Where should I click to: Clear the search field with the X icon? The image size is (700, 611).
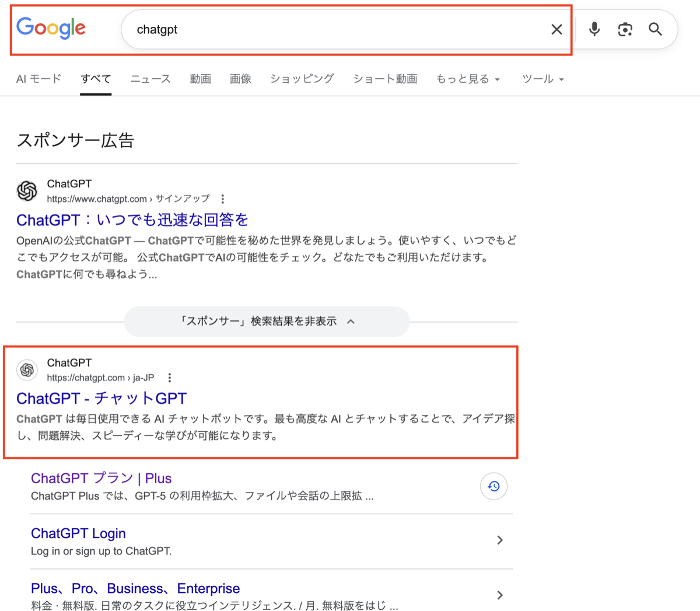tap(556, 29)
